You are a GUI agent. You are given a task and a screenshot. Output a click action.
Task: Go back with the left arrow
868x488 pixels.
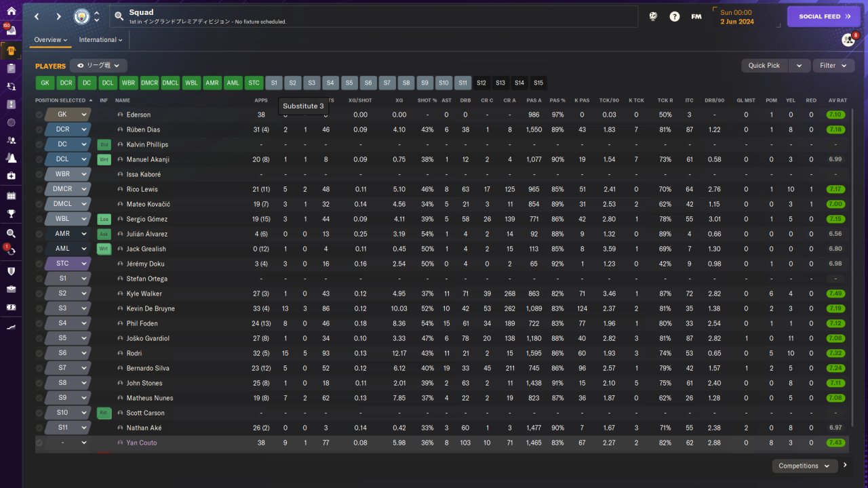coord(37,16)
